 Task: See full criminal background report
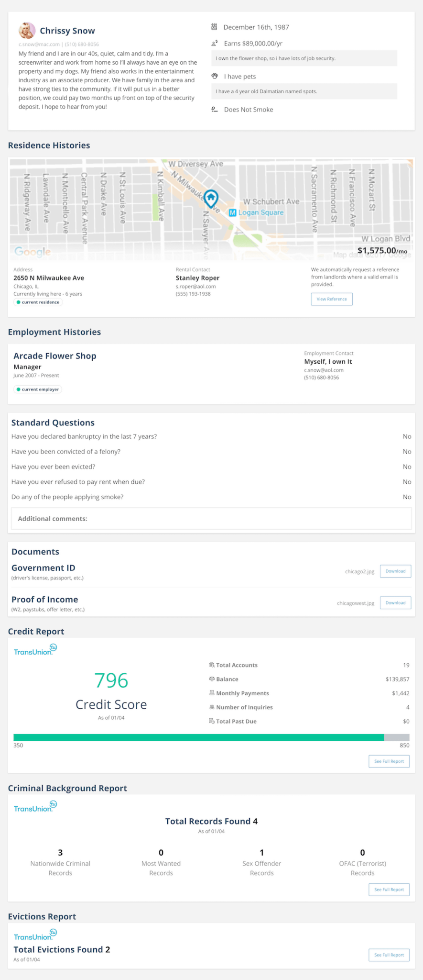pos(389,889)
